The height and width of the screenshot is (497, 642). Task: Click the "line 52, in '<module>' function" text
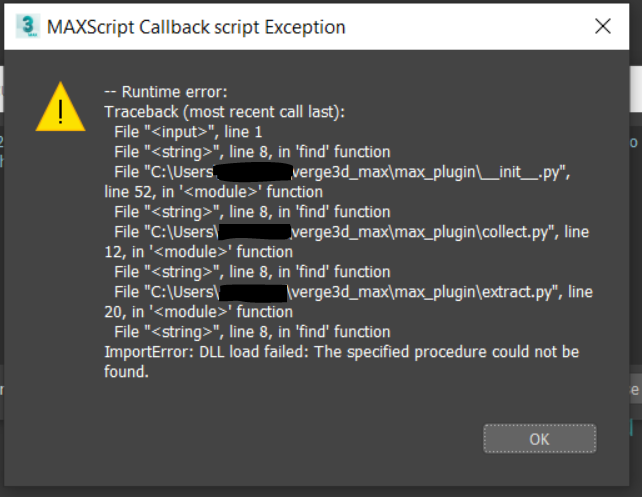click(x=214, y=192)
